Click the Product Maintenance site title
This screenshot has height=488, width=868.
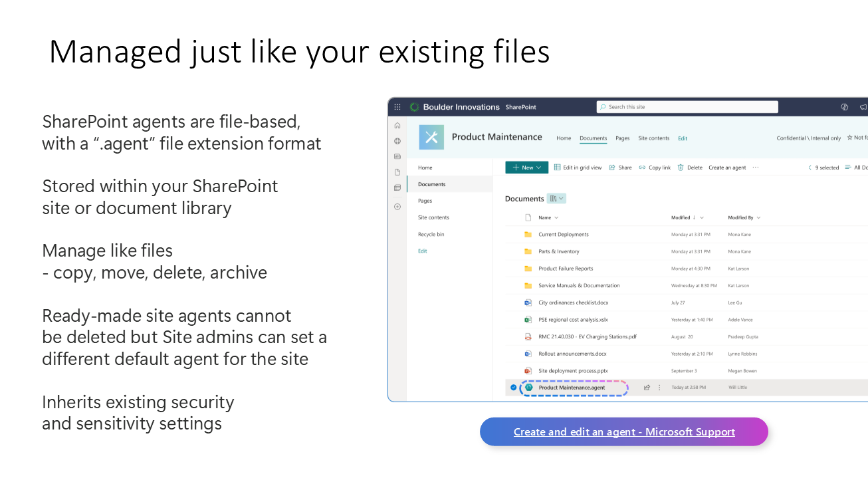pyautogui.click(x=497, y=137)
